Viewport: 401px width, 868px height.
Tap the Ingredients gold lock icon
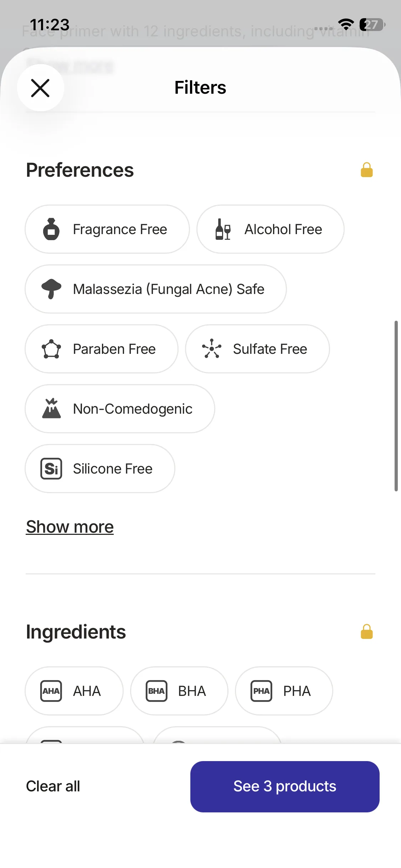point(366,632)
